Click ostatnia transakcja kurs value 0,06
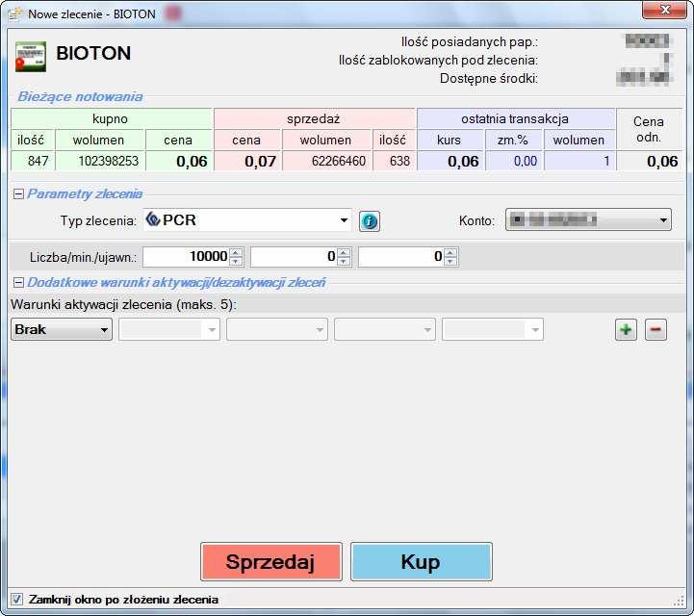This screenshot has height=616, width=694. tap(463, 161)
